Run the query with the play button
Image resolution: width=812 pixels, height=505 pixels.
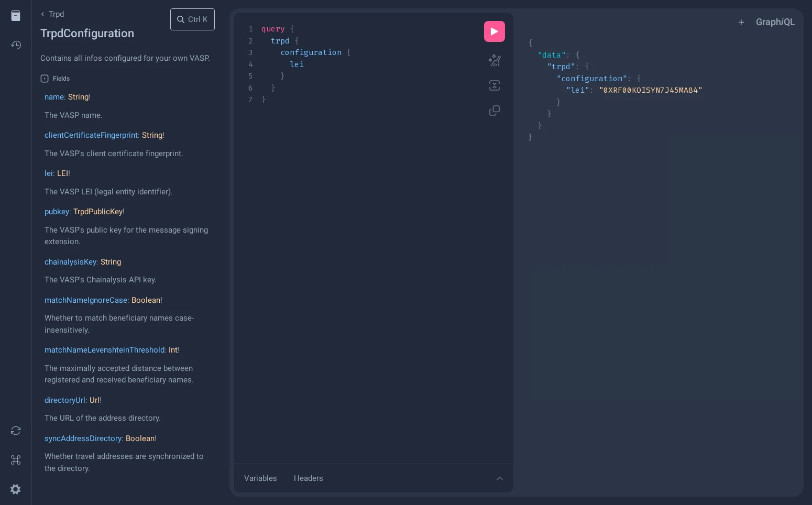pos(495,31)
